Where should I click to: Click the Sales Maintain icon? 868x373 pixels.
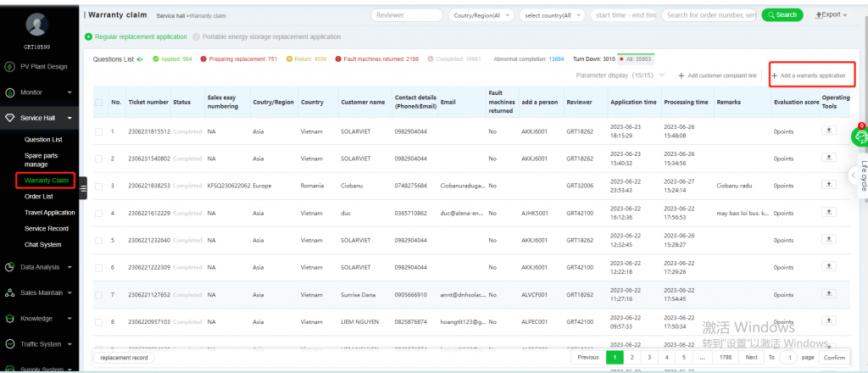point(9,293)
